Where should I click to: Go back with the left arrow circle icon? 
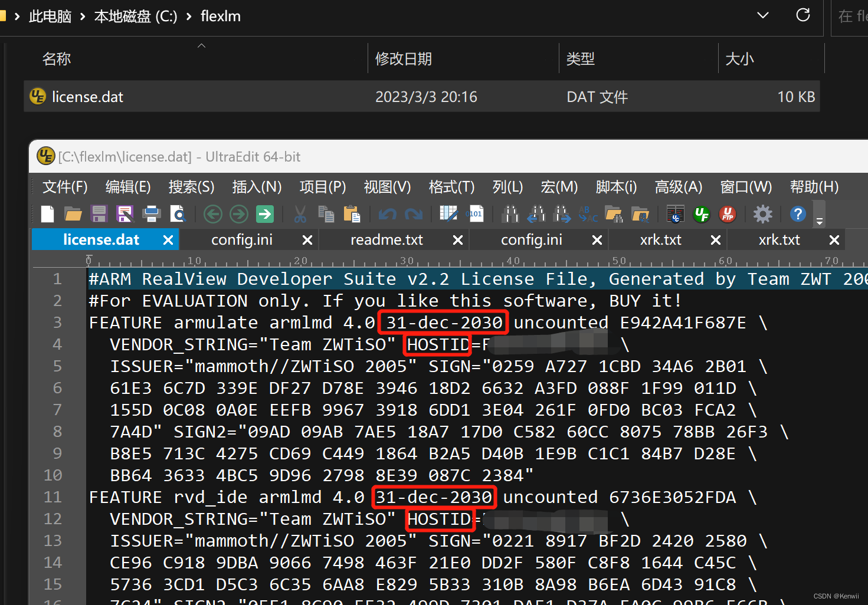click(x=213, y=213)
